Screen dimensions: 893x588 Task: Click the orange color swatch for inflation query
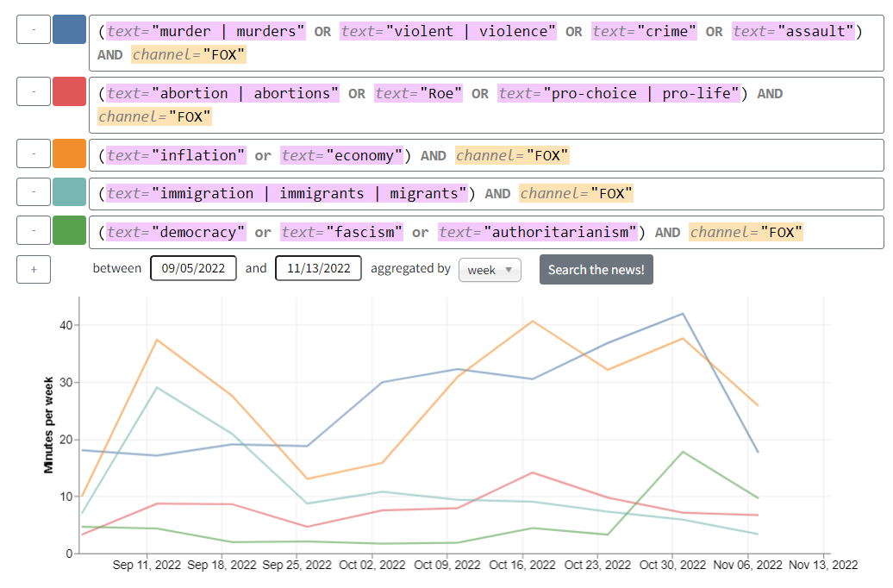pyautogui.click(x=70, y=153)
